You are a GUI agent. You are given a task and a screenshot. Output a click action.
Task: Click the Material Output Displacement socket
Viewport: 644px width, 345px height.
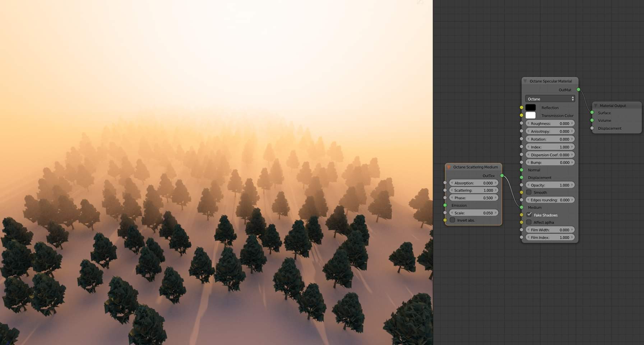(x=592, y=128)
